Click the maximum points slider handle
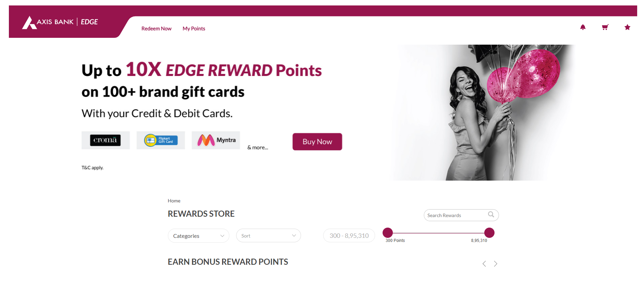The image size is (644, 291). point(489,233)
